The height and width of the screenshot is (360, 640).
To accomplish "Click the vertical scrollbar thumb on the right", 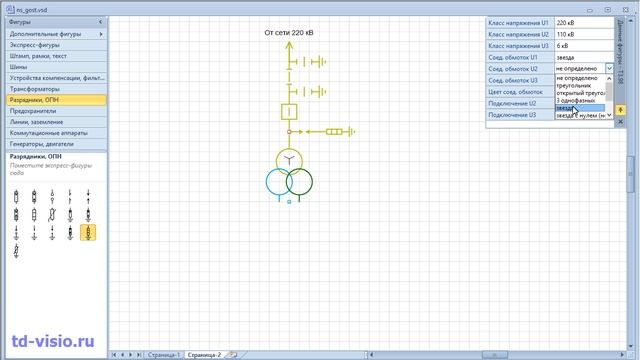I will point(630,174).
